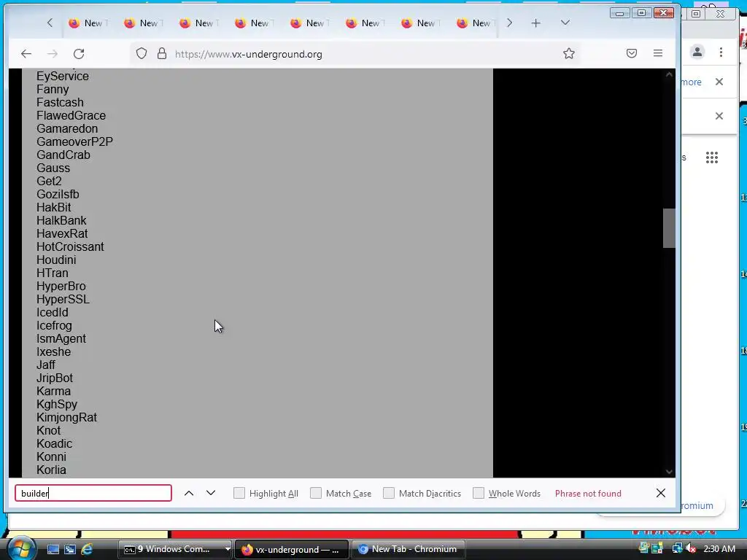Screen dimensions: 747x560
Task: Switch to vx-underground Firefox taskbar button
Action: click(292, 550)
